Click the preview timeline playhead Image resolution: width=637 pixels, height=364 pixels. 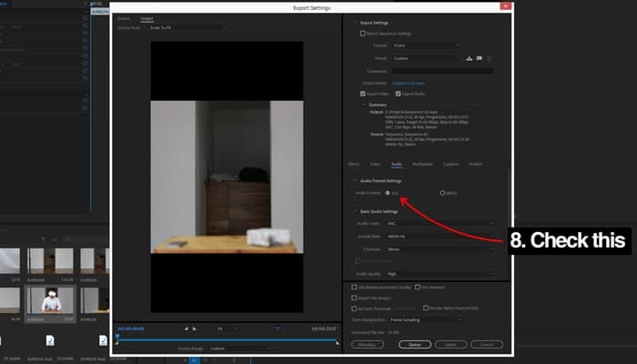[x=117, y=337]
